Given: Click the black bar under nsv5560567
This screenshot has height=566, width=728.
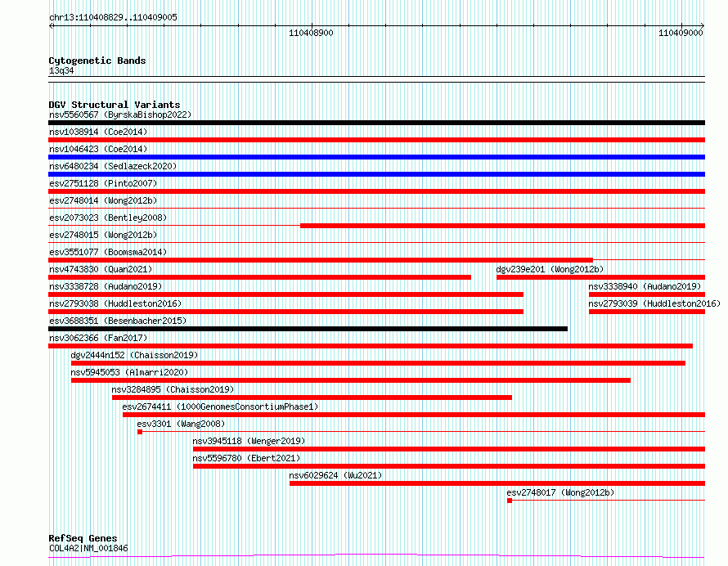Looking at the screenshot, I should pos(376,123).
